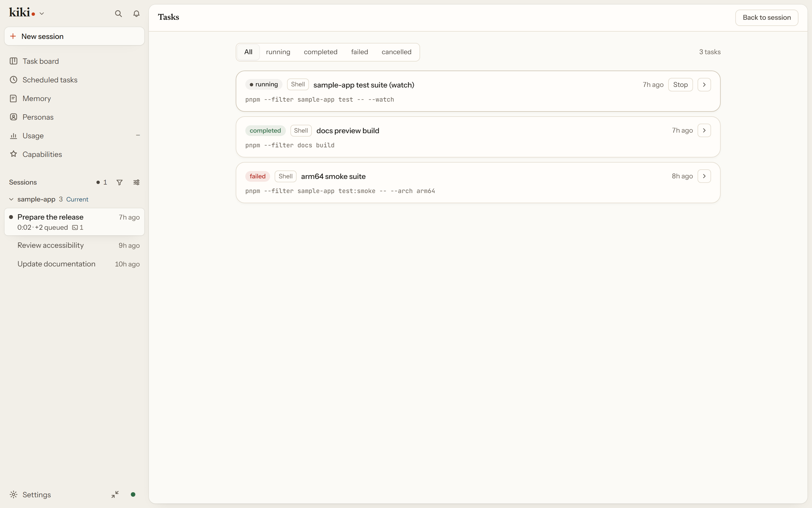
Task: Collapse the sample-app session group
Action: point(11,199)
